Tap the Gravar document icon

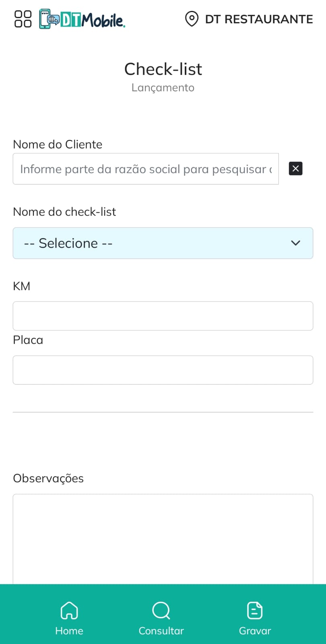coord(255,611)
